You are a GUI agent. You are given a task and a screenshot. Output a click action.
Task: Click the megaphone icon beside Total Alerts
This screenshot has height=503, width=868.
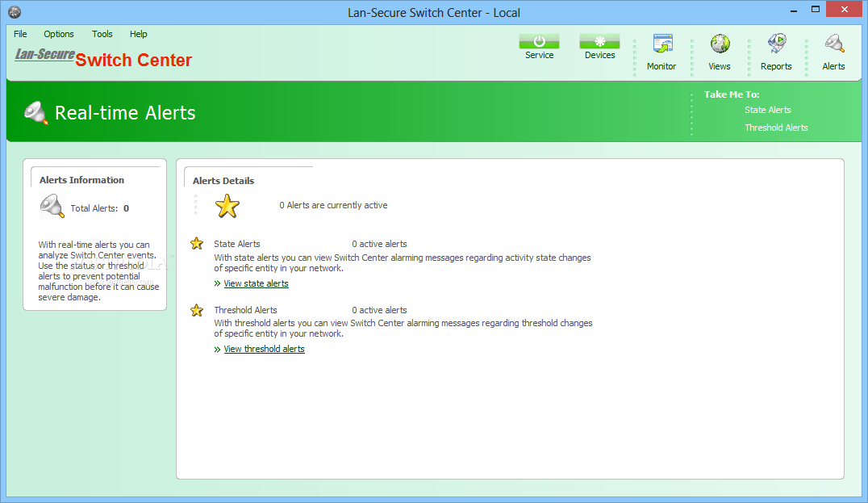tap(52, 206)
